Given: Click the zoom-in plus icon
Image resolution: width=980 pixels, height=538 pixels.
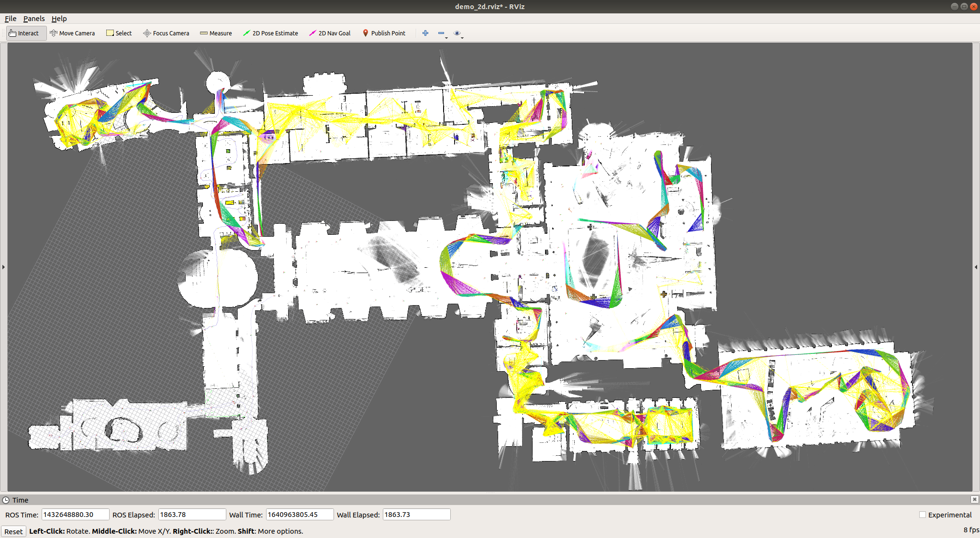Looking at the screenshot, I should pyautogui.click(x=425, y=33).
